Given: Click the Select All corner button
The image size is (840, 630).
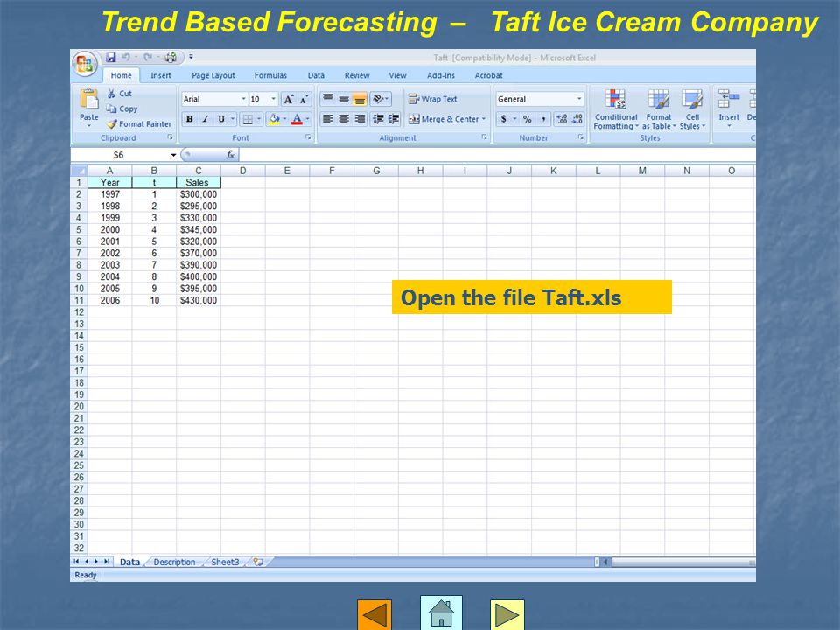Looking at the screenshot, I should (80, 171).
